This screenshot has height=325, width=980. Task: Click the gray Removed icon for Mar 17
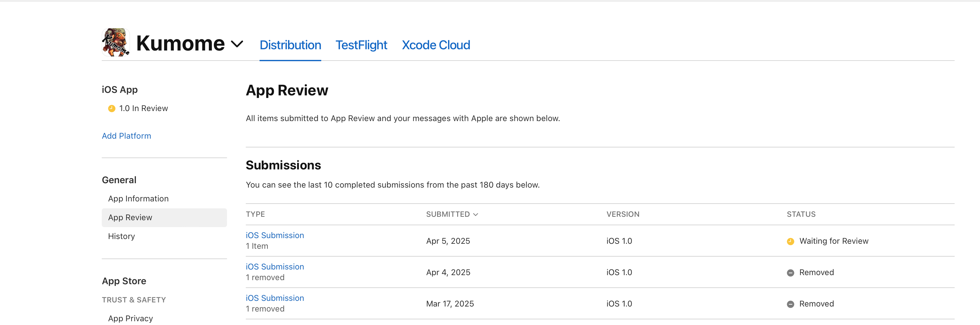[x=790, y=304]
